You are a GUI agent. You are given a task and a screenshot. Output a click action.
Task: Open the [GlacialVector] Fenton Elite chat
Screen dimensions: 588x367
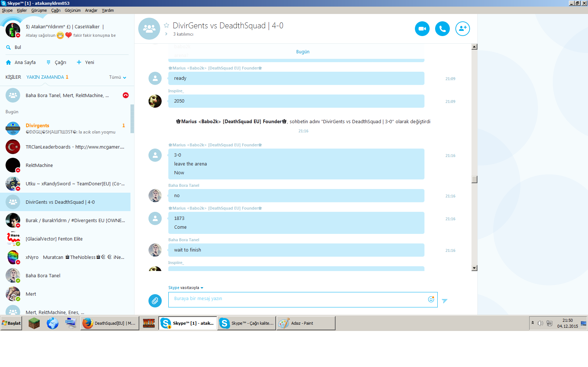[x=65, y=239]
